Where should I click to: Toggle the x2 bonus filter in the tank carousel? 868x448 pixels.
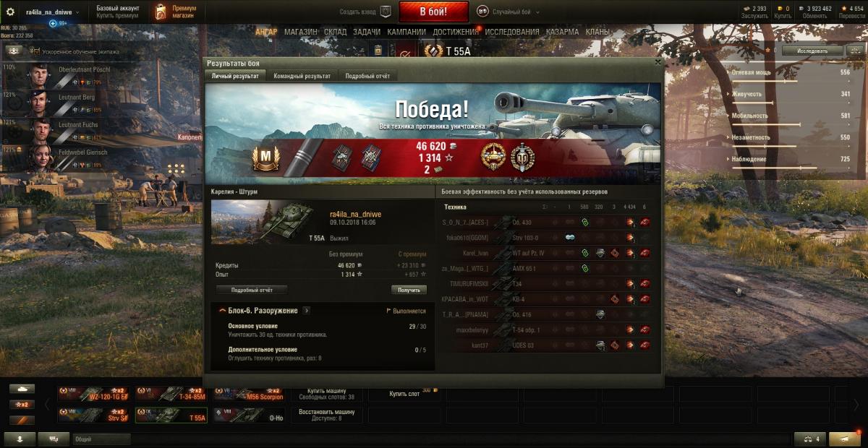(x=22, y=405)
